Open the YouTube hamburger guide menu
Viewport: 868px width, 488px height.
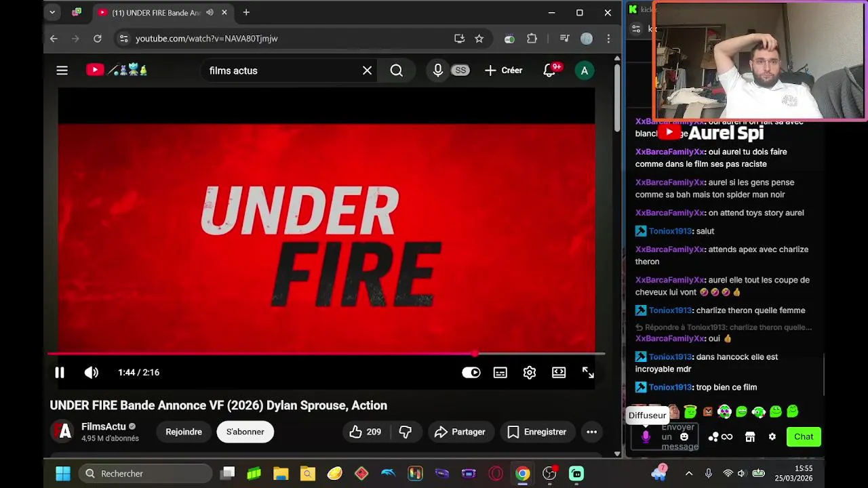(62, 70)
